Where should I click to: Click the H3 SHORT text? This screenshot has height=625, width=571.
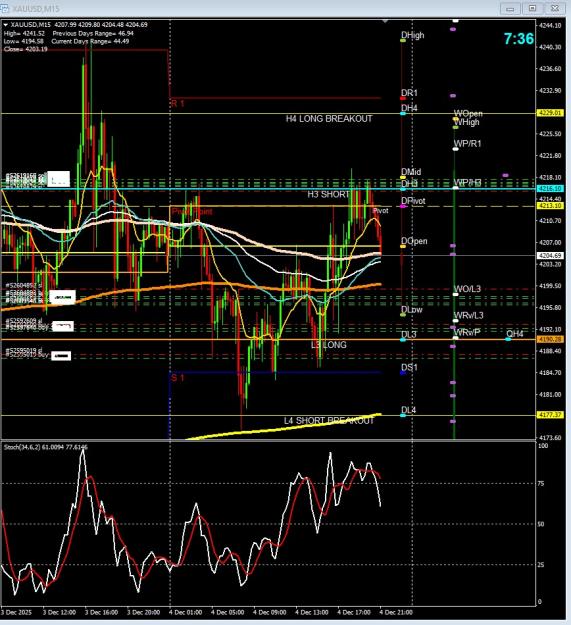pyautogui.click(x=328, y=194)
